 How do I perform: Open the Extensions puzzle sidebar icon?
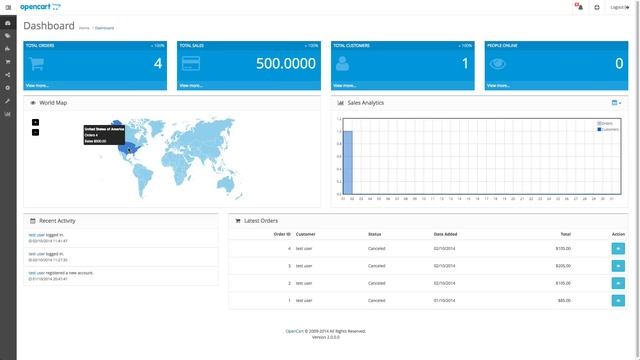(8, 49)
